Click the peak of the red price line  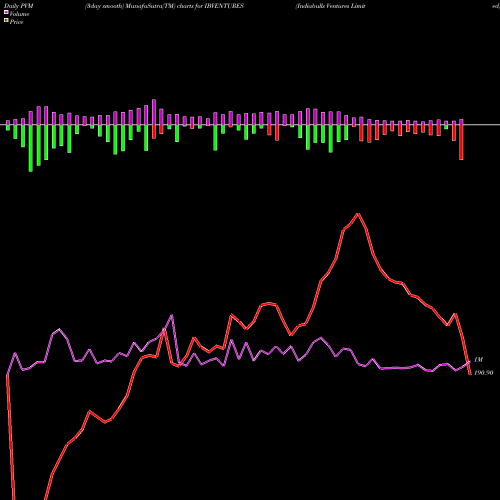(x=358, y=214)
